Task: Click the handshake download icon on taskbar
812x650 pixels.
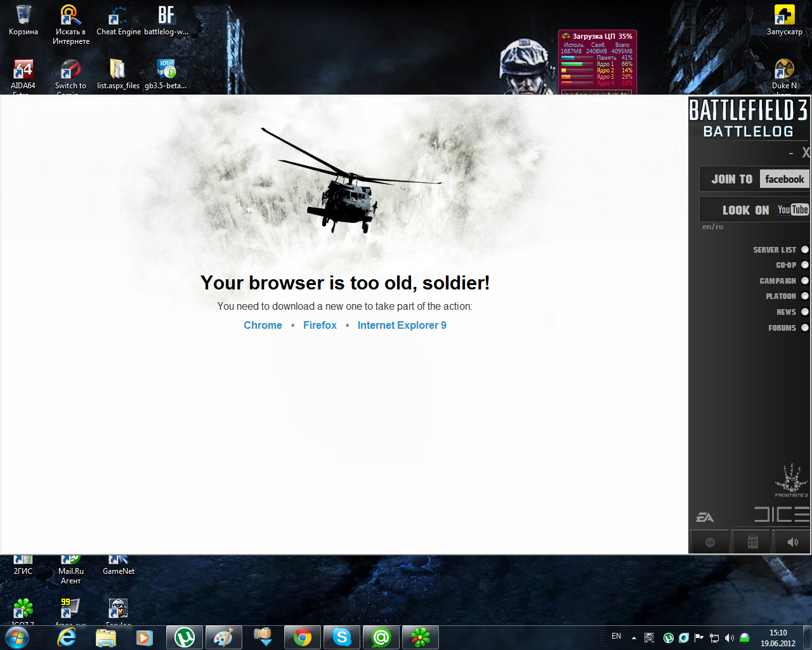Action: pyautogui.click(x=263, y=637)
